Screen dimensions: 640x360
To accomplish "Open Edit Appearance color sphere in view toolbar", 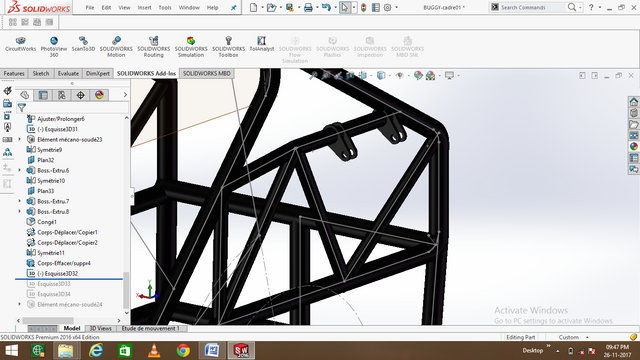I will point(418,76).
